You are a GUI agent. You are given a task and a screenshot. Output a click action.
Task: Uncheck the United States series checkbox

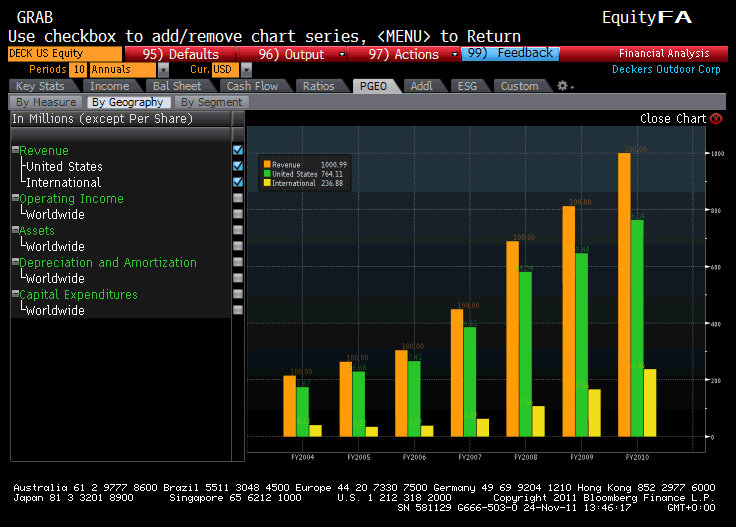pos(237,167)
